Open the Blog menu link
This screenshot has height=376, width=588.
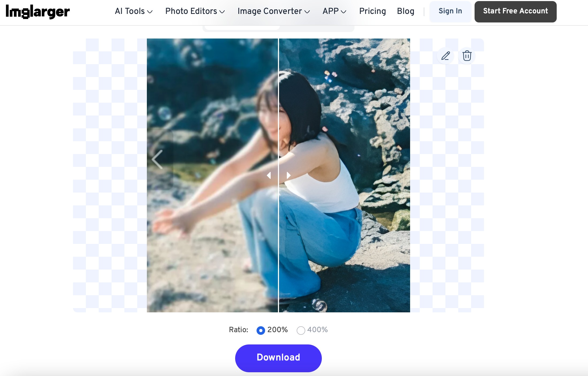[x=405, y=11]
